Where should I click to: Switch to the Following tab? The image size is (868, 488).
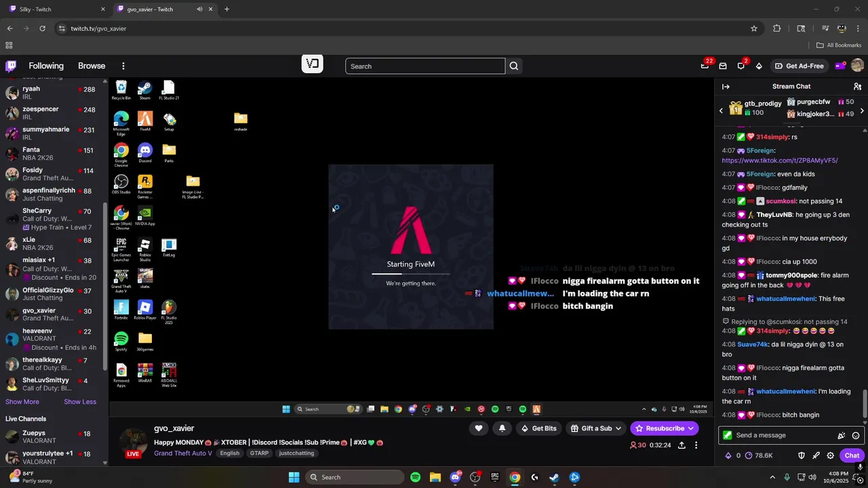[x=46, y=66]
